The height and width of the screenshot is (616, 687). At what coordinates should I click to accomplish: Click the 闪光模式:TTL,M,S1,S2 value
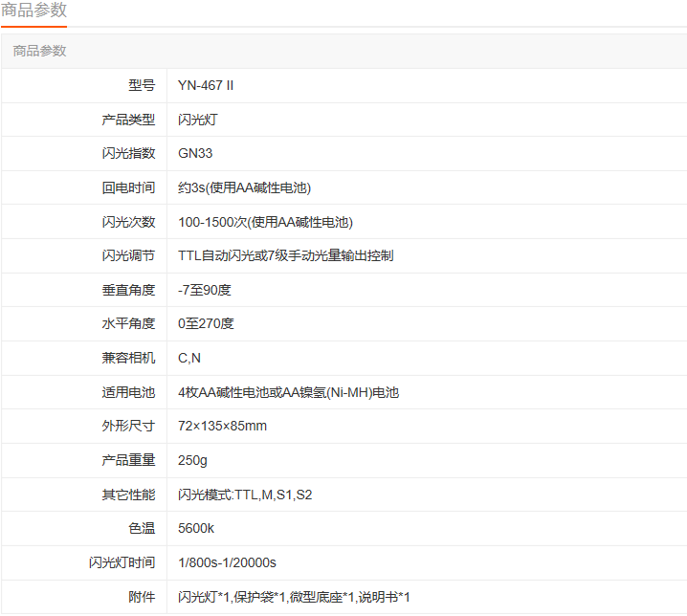[x=246, y=495]
